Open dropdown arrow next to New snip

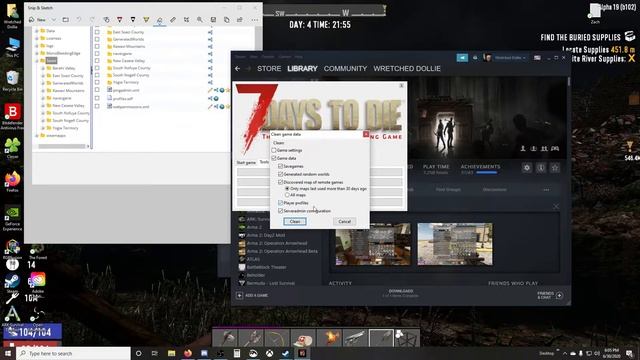(x=53, y=20)
